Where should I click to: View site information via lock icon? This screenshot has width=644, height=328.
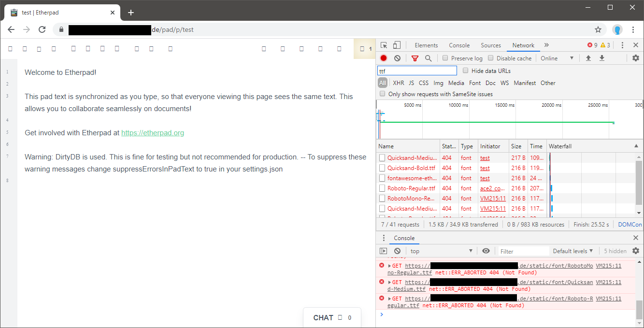point(61,29)
